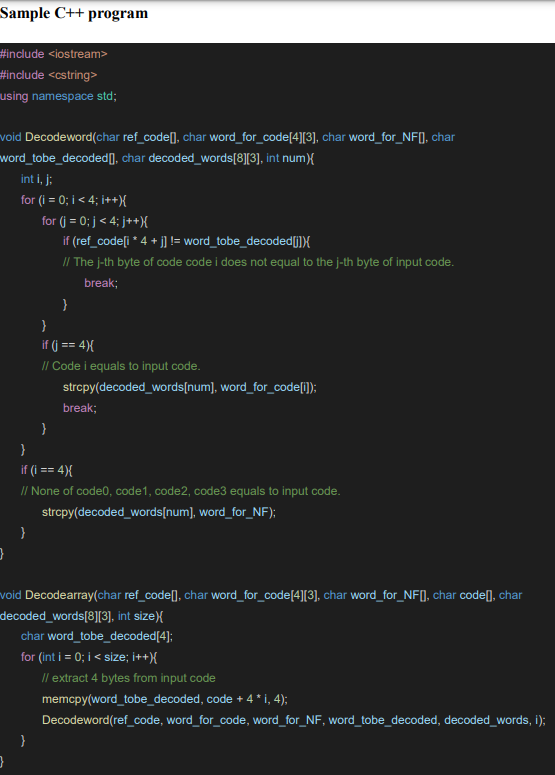This screenshot has height=775, width=555.
Task: Click the strcpy line copying word_for_code[i]
Action: [x=190, y=387]
